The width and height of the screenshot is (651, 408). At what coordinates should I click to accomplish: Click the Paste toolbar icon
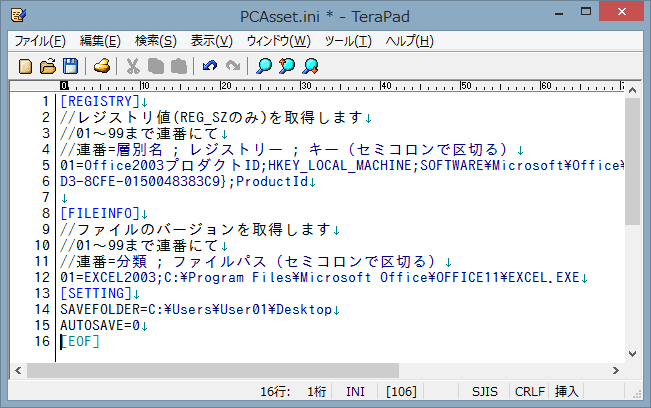179,66
